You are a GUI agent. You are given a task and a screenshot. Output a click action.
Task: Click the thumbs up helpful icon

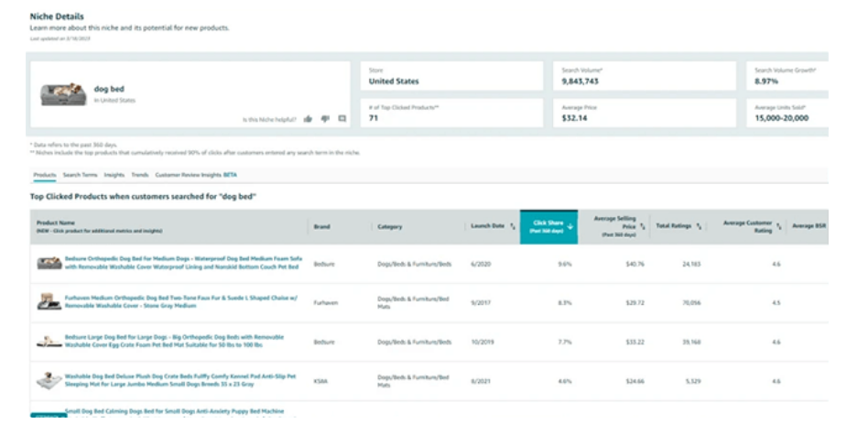308,119
